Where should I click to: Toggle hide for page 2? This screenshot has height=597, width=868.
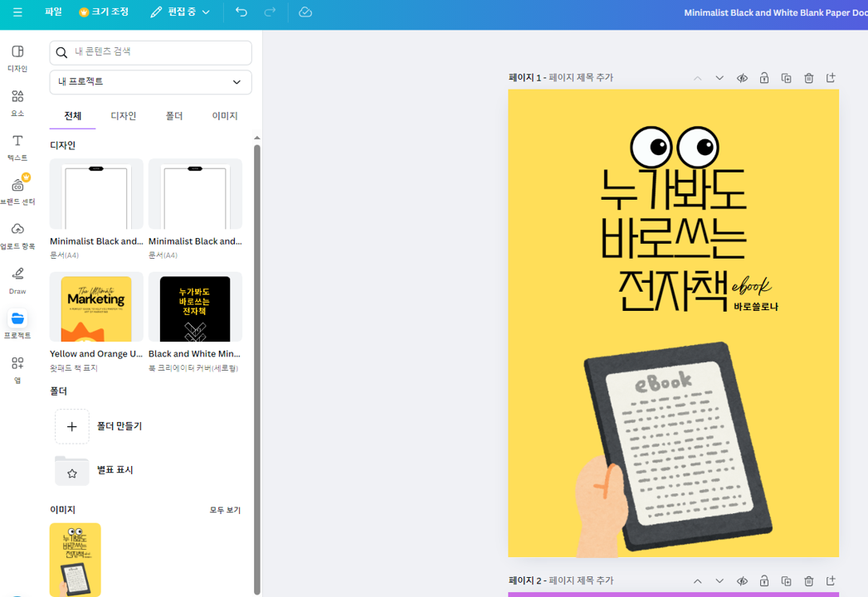coord(743,581)
